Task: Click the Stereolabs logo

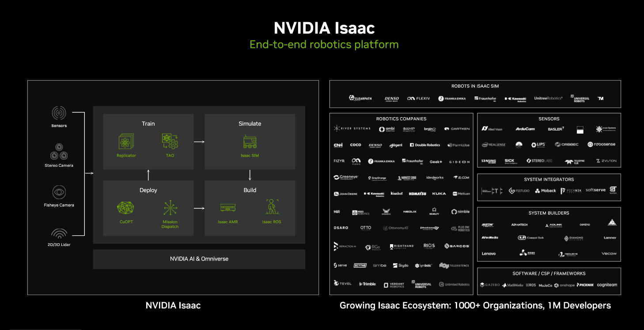Action: pyautogui.click(x=539, y=161)
